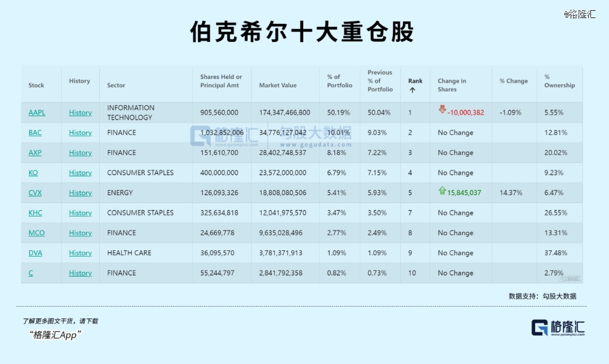The width and height of the screenshot is (609, 364).
Task: Click the “格隆汇App” download text
Action: pyautogui.click(x=55, y=335)
